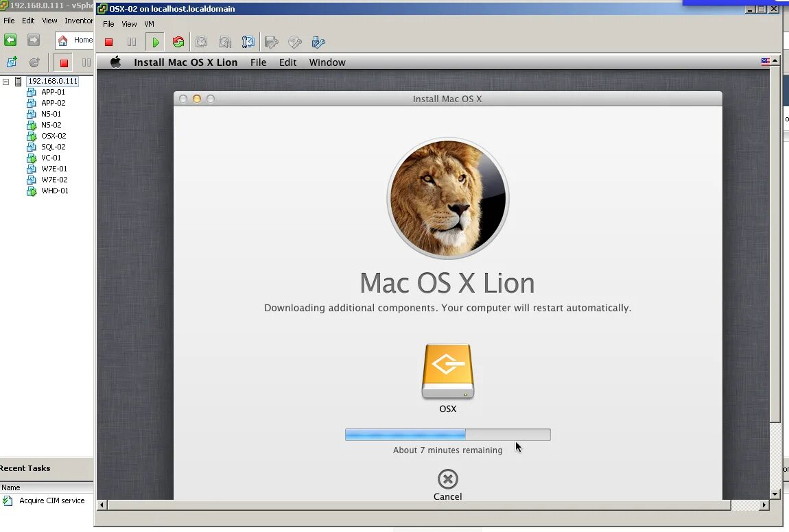
Task: Open Edit menu in vSphere client window
Action: click(x=28, y=21)
